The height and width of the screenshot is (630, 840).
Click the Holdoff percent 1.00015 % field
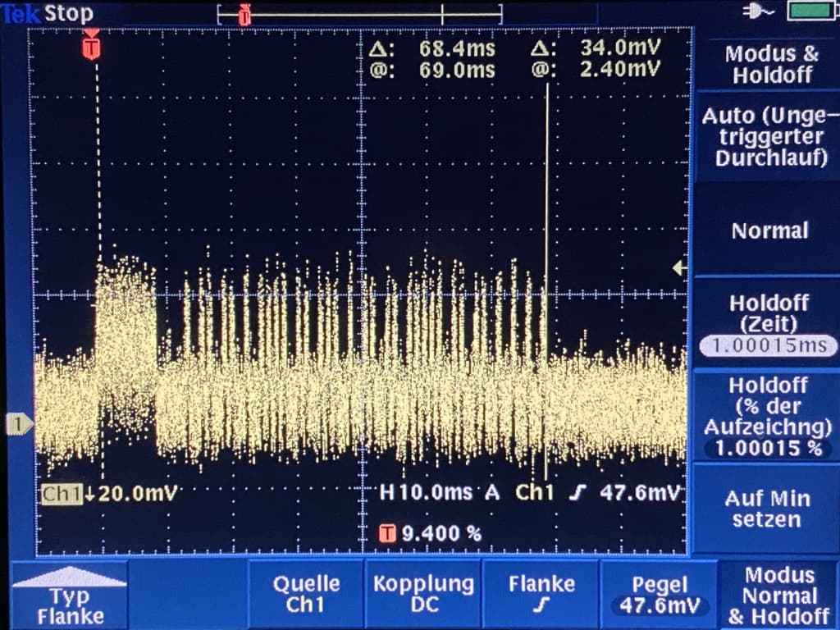point(767,449)
